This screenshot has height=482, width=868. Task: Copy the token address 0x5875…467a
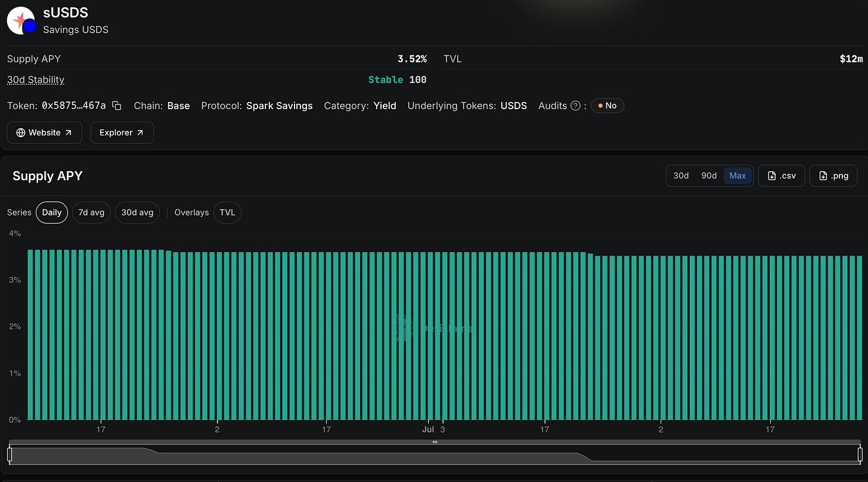pos(117,106)
